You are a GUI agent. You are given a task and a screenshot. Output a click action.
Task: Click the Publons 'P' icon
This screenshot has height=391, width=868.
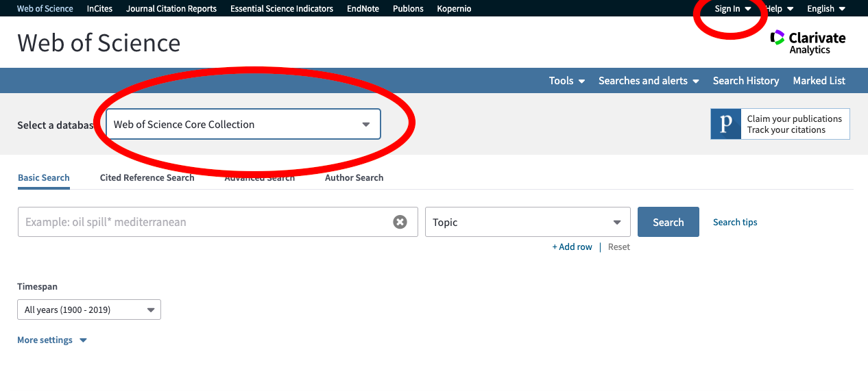click(726, 124)
